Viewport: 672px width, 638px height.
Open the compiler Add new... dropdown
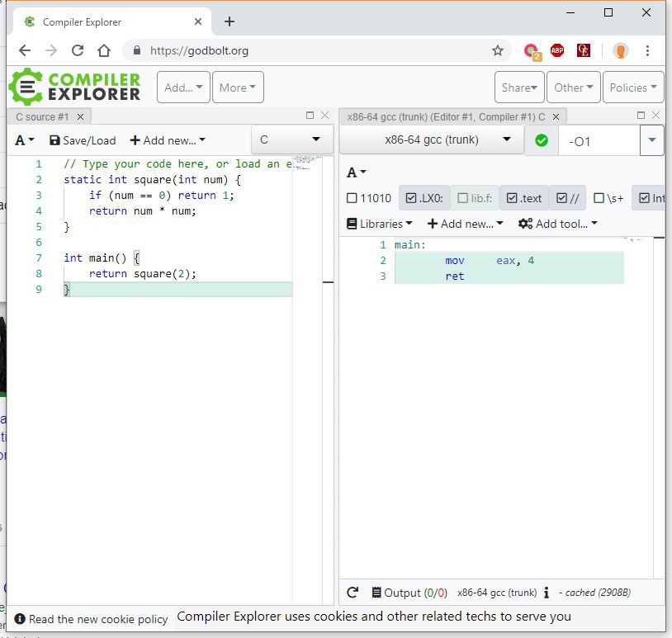click(466, 224)
